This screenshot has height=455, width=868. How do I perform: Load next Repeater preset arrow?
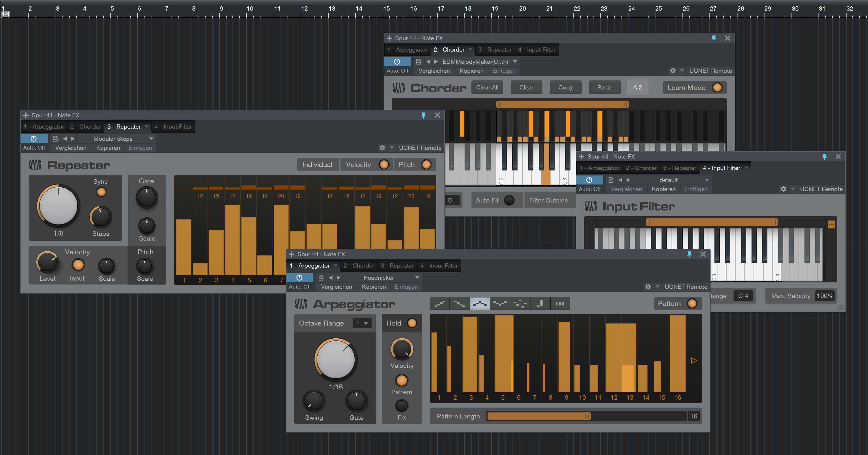[73, 138]
